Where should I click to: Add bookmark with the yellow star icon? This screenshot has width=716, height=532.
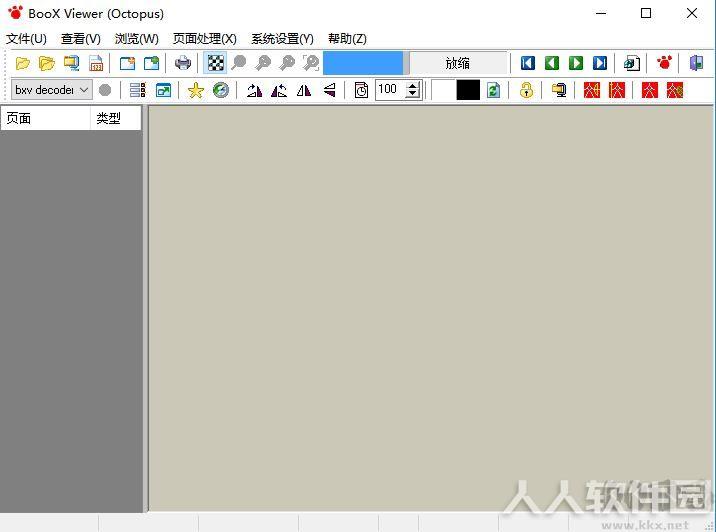195,90
